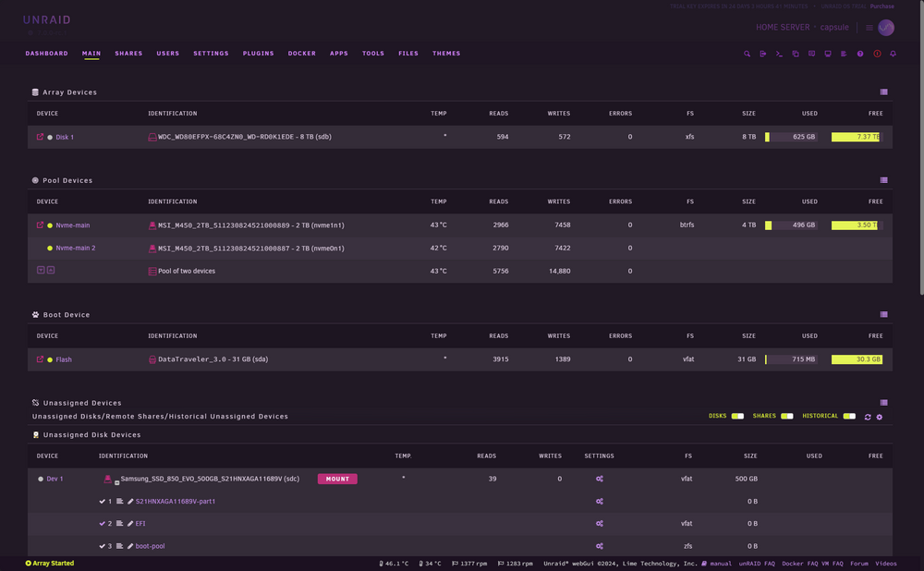This screenshot has height=571, width=924.
Task: Open the Shares tab
Action: 128,53
